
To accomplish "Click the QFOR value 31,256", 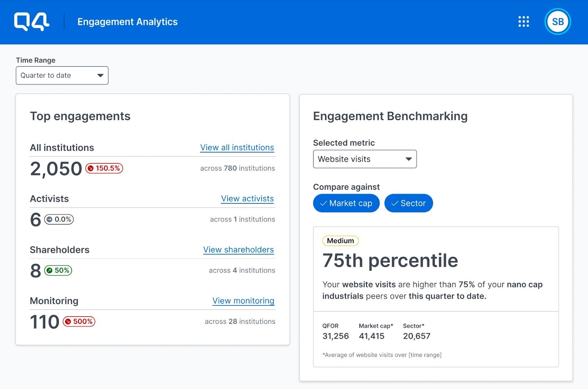I will click(336, 336).
